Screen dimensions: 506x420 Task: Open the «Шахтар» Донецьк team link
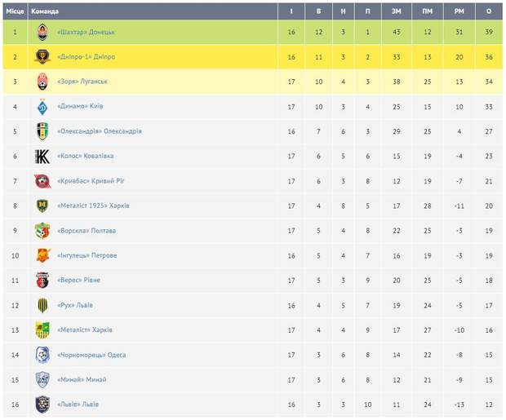[87, 32]
